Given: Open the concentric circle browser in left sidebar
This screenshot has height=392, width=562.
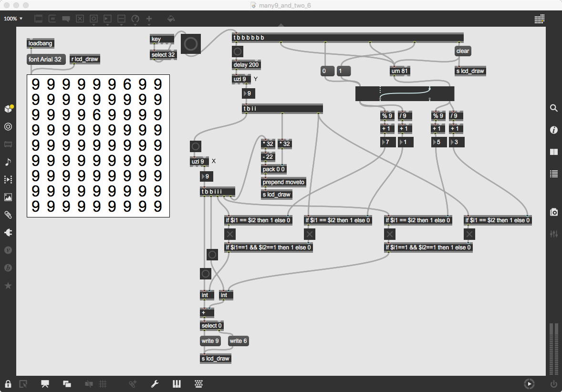Looking at the screenshot, I should tap(8, 126).
